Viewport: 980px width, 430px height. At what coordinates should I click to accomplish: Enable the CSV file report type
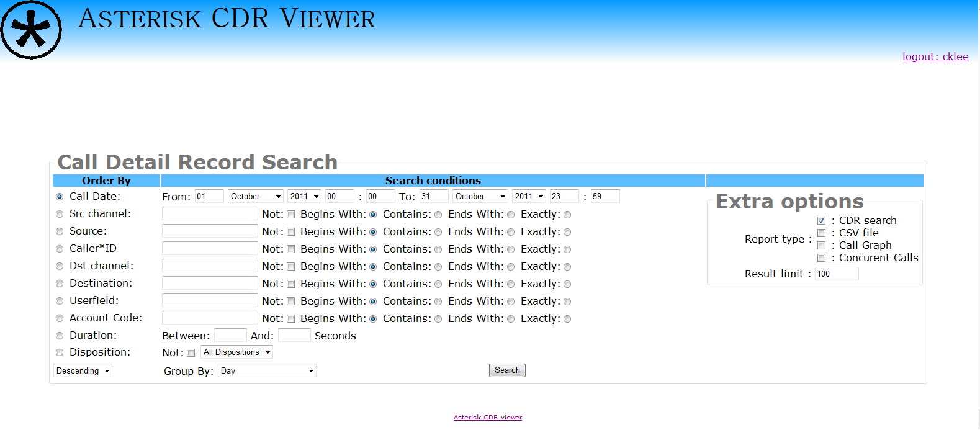pos(821,233)
